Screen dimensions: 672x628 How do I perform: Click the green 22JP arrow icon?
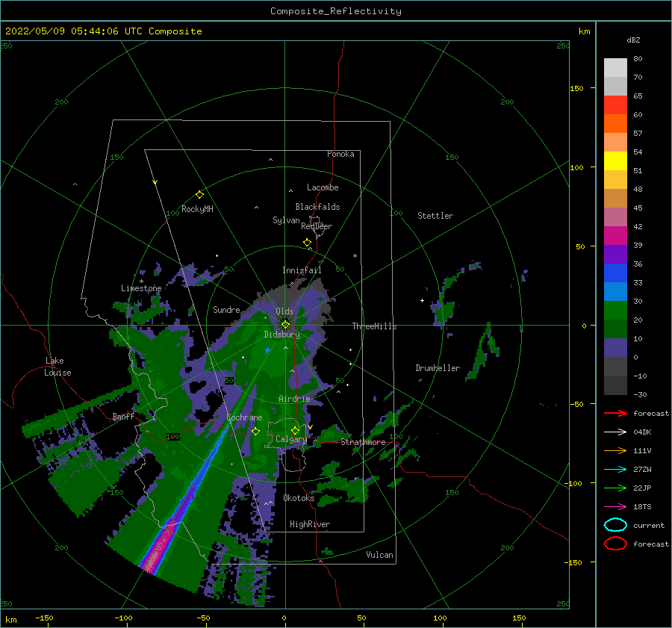coord(615,488)
